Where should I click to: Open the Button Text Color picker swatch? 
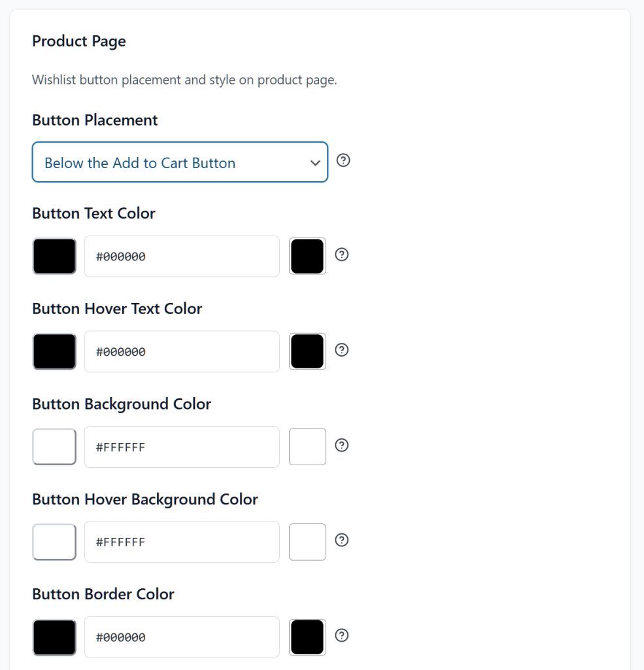[54, 256]
